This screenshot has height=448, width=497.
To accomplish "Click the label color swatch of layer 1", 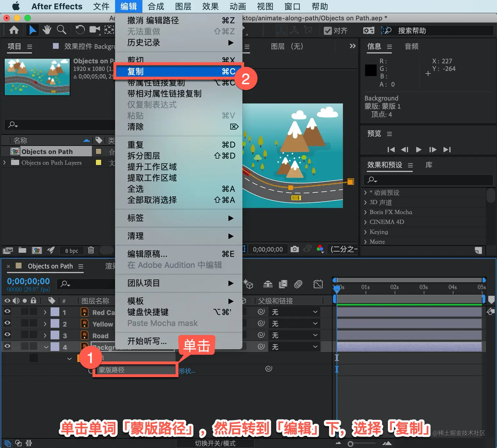I will click(x=55, y=312).
